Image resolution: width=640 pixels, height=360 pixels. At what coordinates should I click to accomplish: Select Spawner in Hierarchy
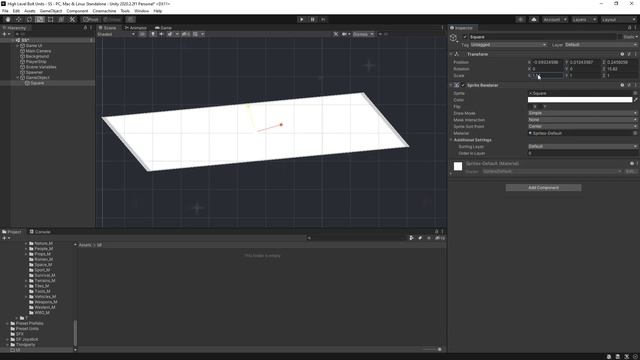tap(34, 72)
